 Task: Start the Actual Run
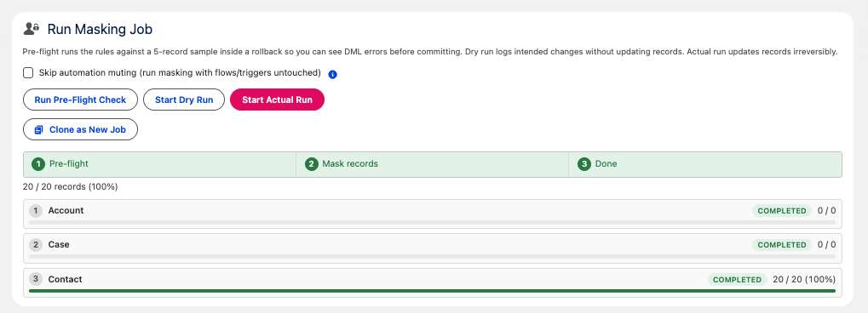pyautogui.click(x=277, y=100)
